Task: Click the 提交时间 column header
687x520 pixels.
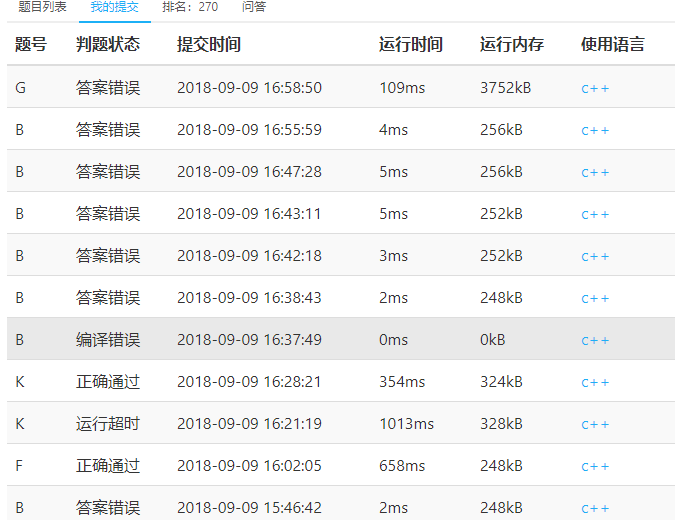Action: tap(209, 45)
